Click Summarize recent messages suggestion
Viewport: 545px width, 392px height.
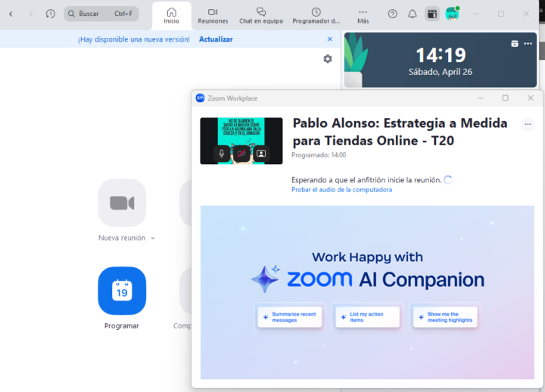[290, 317]
